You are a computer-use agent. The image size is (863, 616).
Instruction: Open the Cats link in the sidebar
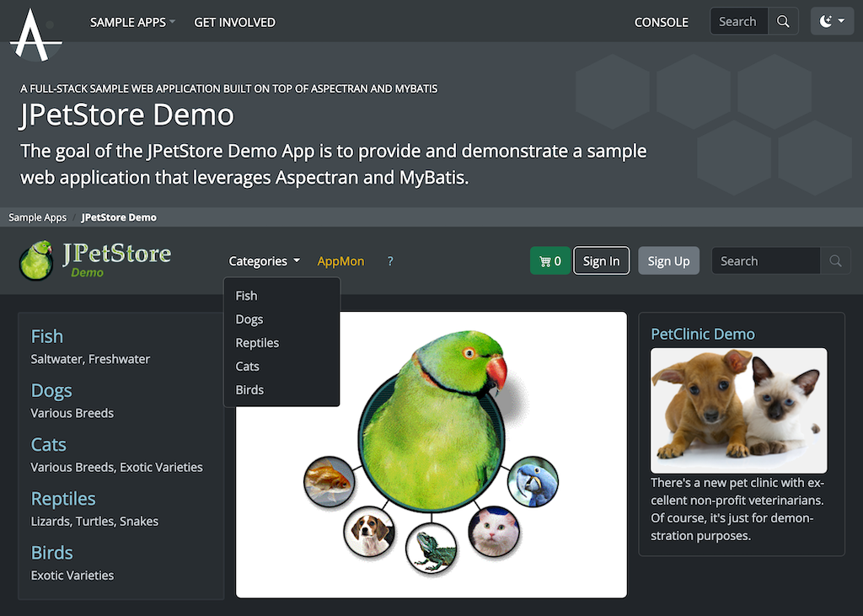click(48, 444)
